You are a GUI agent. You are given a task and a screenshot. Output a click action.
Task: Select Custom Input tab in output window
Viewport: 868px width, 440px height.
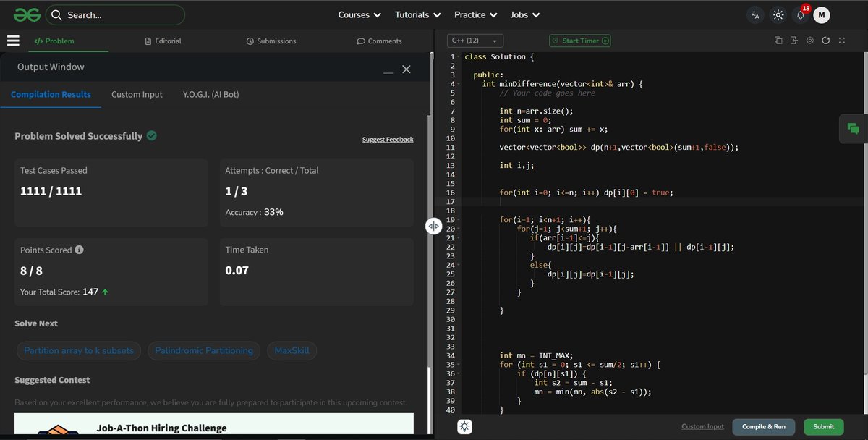pos(137,95)
